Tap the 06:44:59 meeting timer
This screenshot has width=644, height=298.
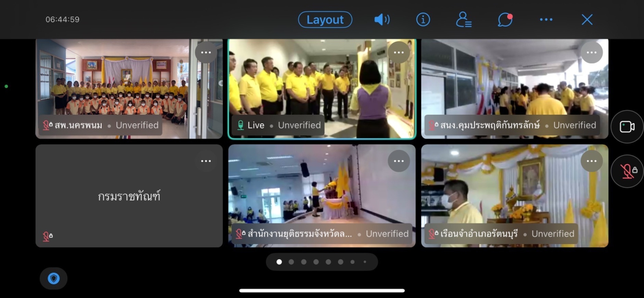coord(62,20)
